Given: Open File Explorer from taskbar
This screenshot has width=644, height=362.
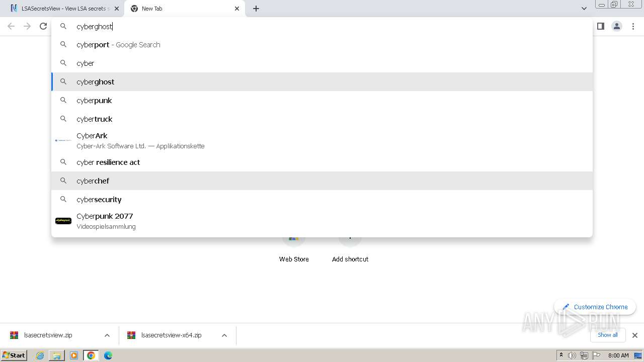Looking at the screenshot, I should (x=57, y=355).
